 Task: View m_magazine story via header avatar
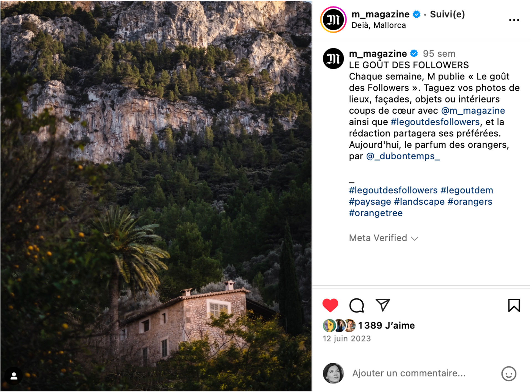pyautogui.click(x=333, y=20)
